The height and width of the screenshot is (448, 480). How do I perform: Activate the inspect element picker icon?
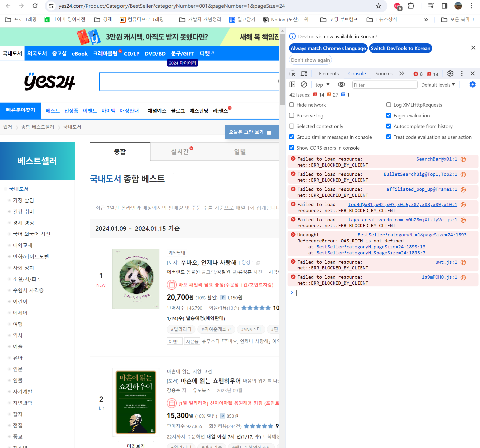(x=292, y=74)
